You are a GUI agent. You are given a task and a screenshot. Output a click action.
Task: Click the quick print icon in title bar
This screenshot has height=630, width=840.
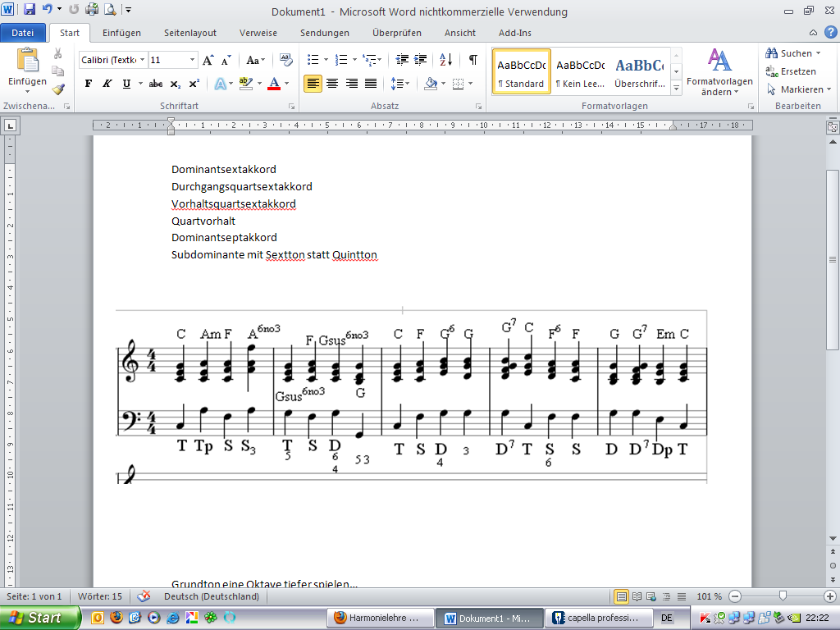click(92, 8)
